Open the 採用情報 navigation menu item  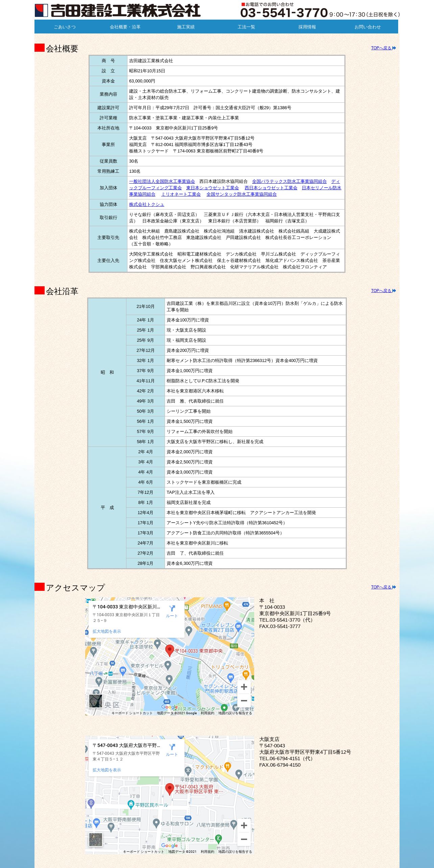[307, 27]
